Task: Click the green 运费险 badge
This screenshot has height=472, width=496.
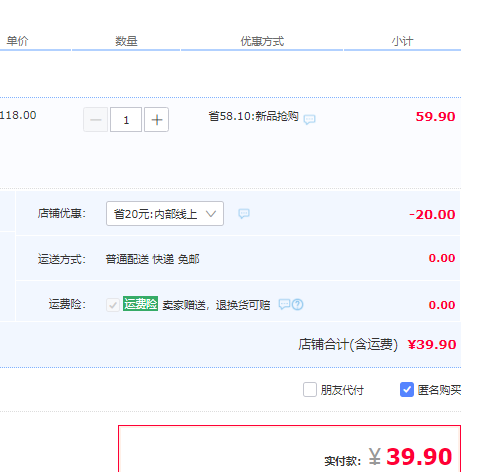Action: 140,304
